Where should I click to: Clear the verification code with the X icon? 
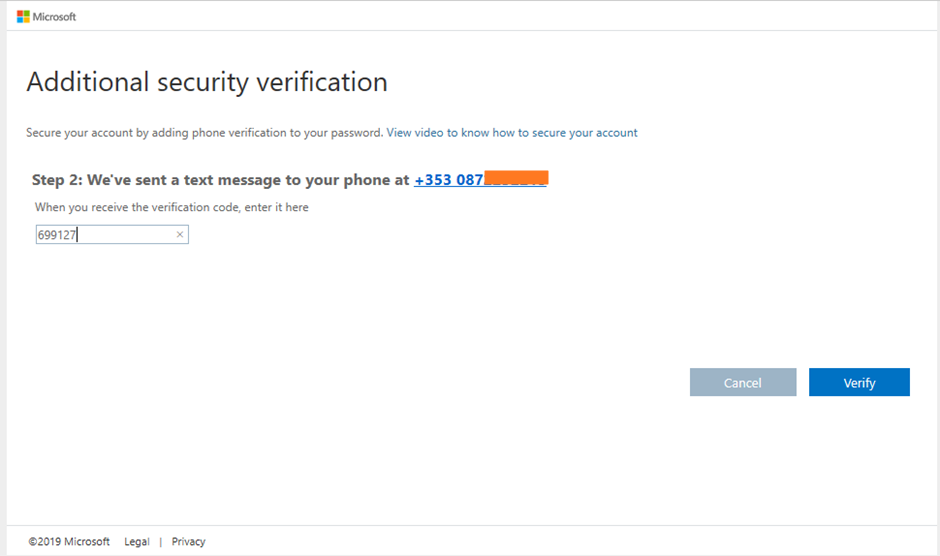coord(179,235)
